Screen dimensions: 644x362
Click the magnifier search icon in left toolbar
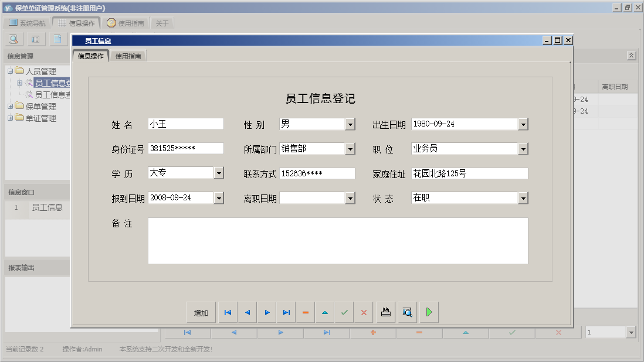13,39
